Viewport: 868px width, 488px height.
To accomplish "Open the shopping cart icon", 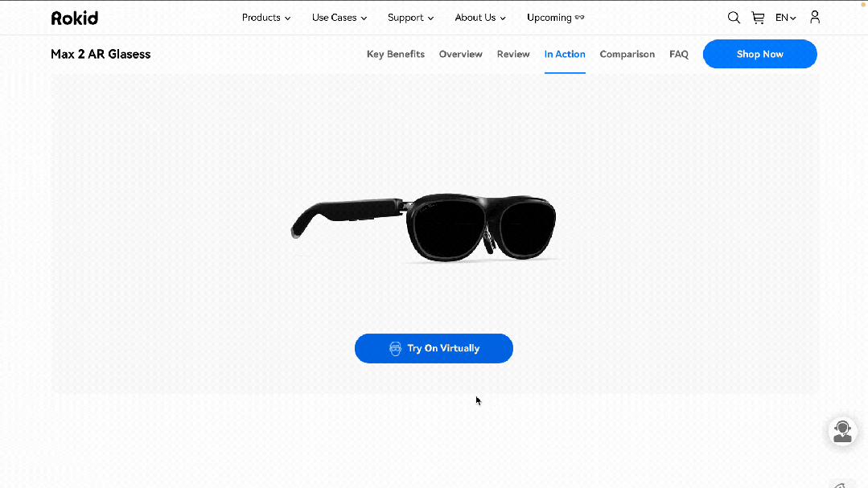I will click(x=758, y=18).
